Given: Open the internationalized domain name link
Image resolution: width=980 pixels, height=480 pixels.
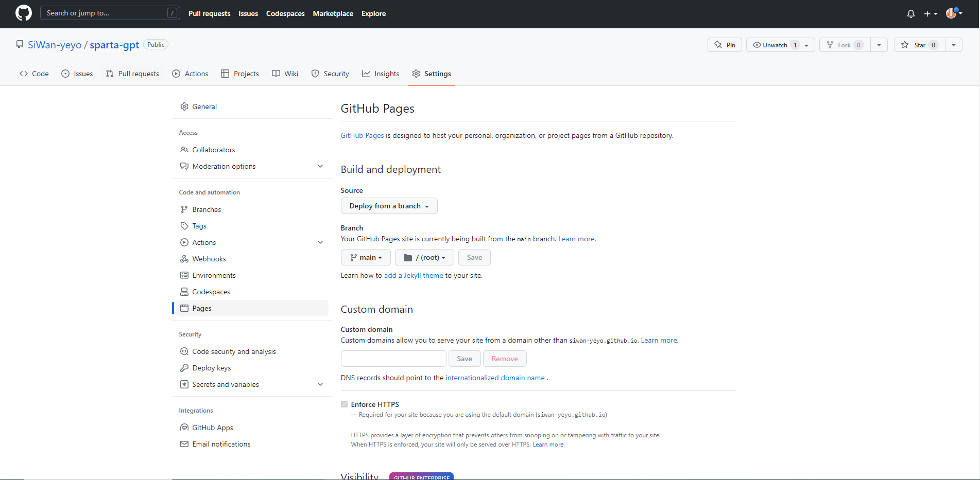Looking at the screenshot, I should tap(495, 378).
